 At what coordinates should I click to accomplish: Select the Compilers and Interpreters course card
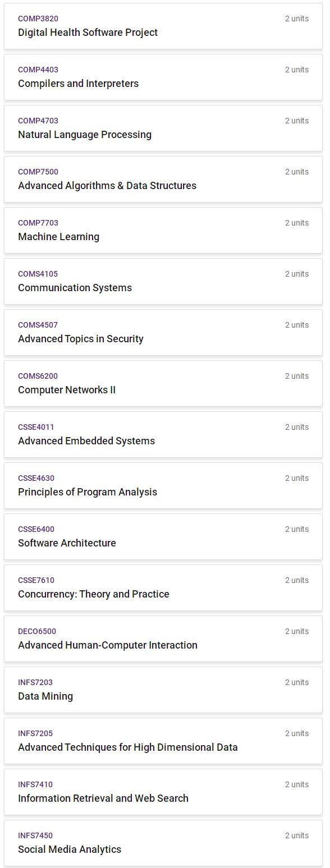pyautogui.click(x=163, y=77)
